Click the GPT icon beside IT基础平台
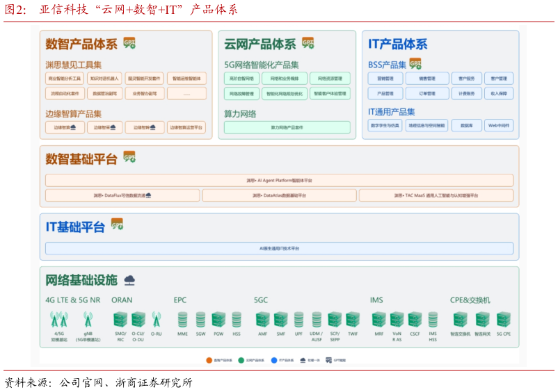 pyautogui.click(x=118, y=224)
